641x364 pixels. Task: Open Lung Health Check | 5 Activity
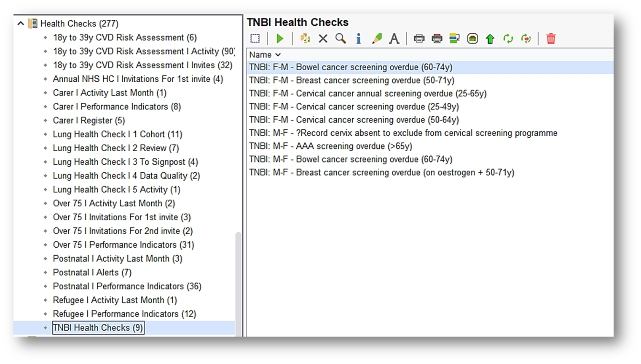pos(117,190)
